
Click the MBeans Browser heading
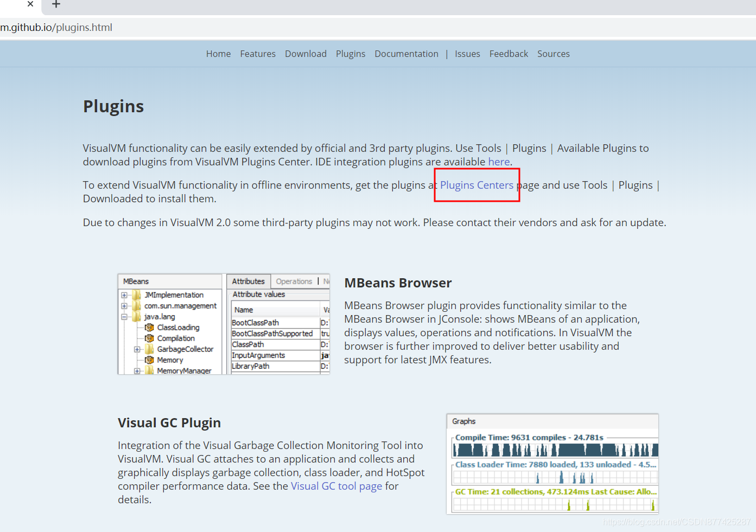(x=398, y=283)
